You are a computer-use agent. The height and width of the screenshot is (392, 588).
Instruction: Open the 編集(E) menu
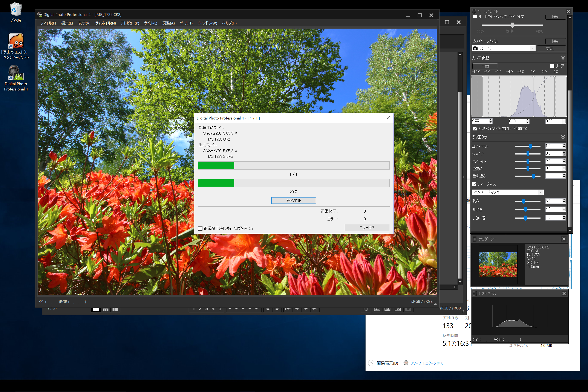(67, 23)
